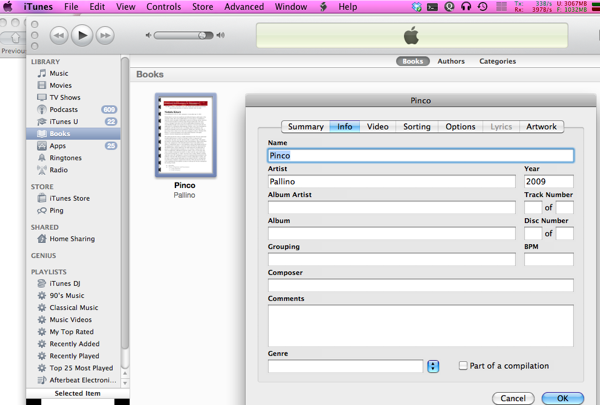600x405 pixels.
Task: Click the volume slider knob
Action: tap(202, 36)
